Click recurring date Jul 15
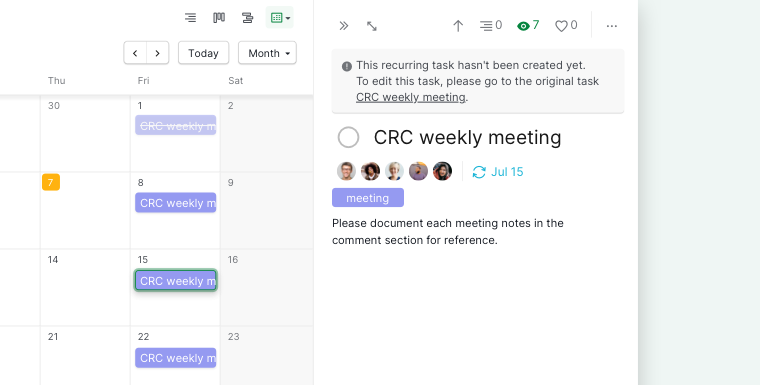Viewport: 760px width, 385px height. click(498, 172)
